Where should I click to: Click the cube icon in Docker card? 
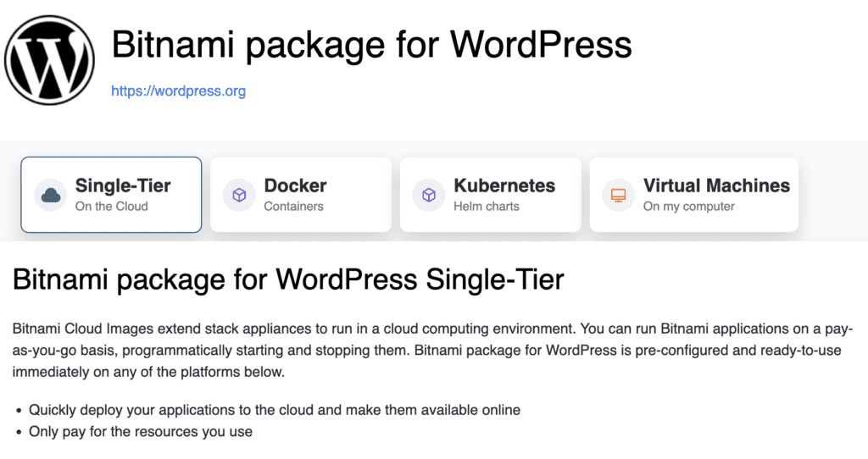(239, 196)
